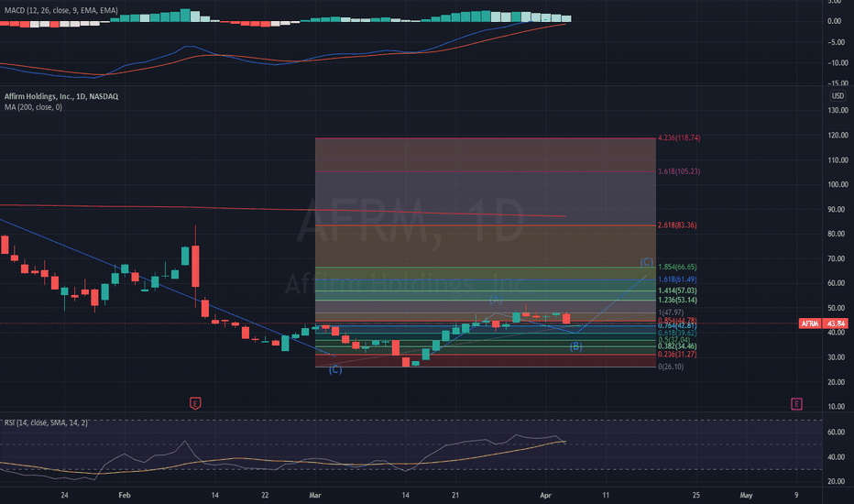
Task: Click the 1.236(53.14) Fibonacci level label
Action: pyautogui.click(x=677, y=301)
